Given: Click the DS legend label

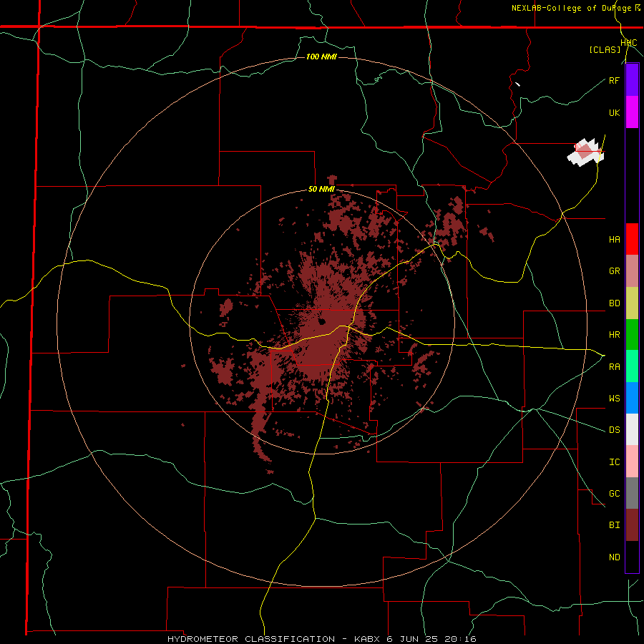Looking at the screenshot, I should (x=614, y=429).
